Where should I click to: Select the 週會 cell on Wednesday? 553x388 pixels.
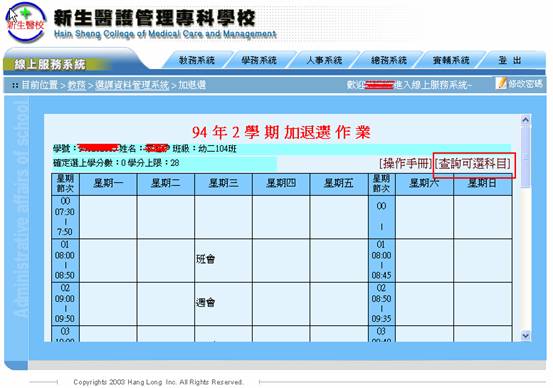[223, 303]
